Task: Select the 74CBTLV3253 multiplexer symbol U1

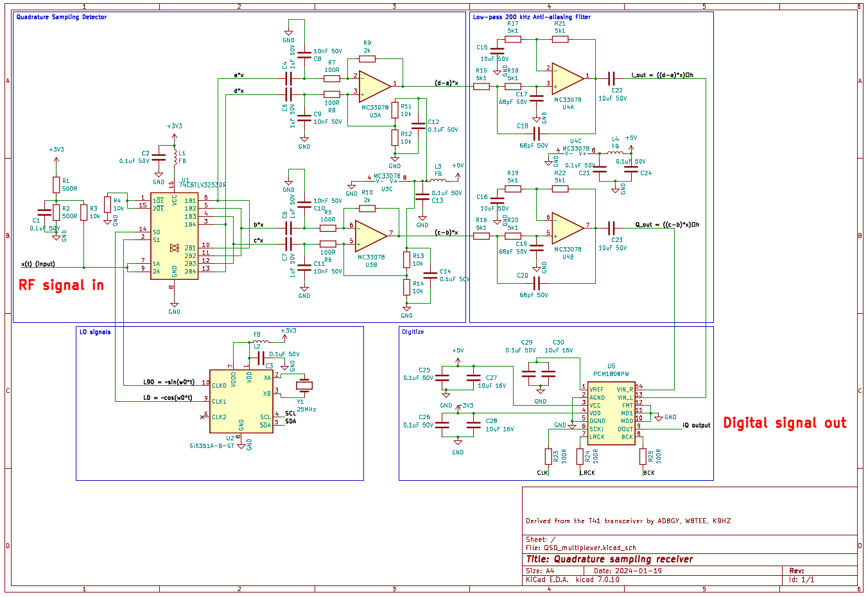Action: pyautogui.click(x=175, y=238)
